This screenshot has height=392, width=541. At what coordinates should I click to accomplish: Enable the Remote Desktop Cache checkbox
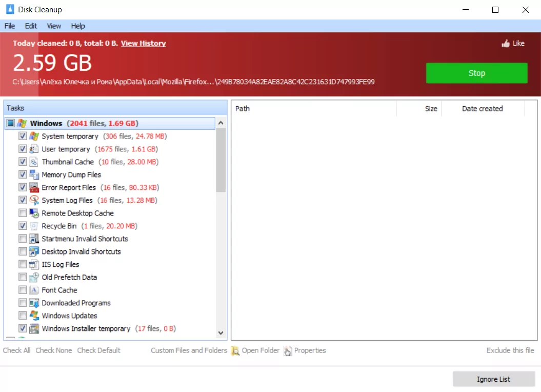[x=23, y=213]
